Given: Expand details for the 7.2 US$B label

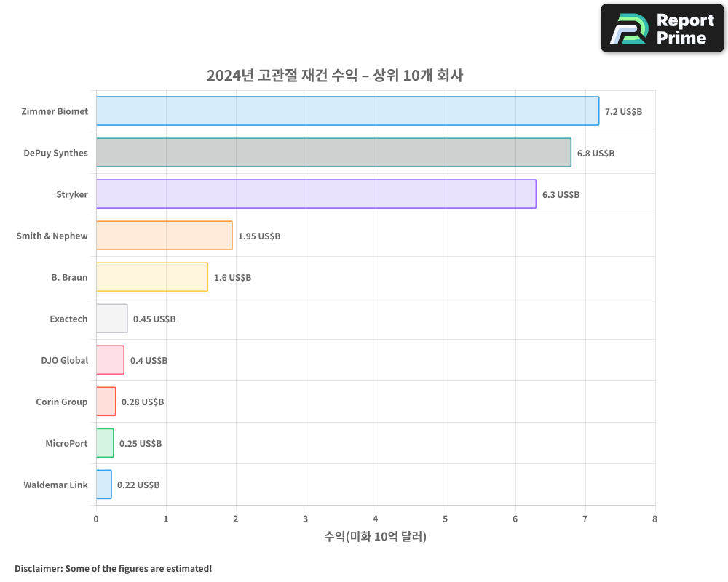Looking at the screenshot, I should pyautogui.click(x=622, y=112).
